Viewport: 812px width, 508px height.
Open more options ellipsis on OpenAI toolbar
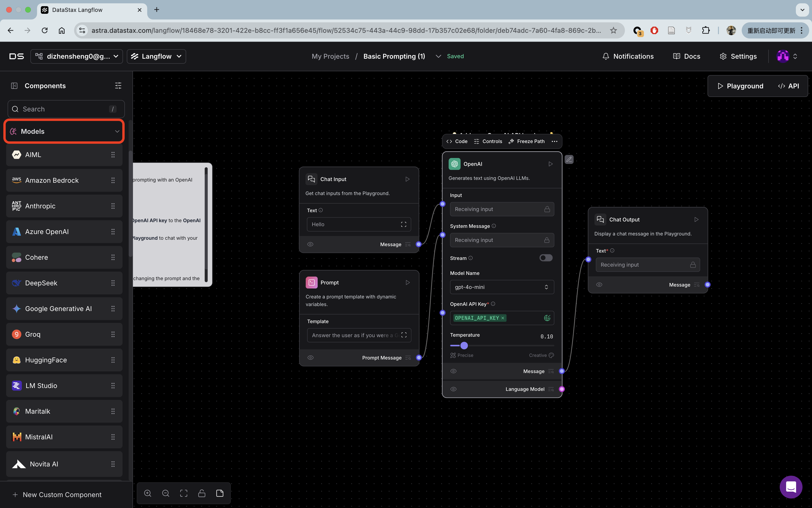pyautogui.click(x=555, y=141)
